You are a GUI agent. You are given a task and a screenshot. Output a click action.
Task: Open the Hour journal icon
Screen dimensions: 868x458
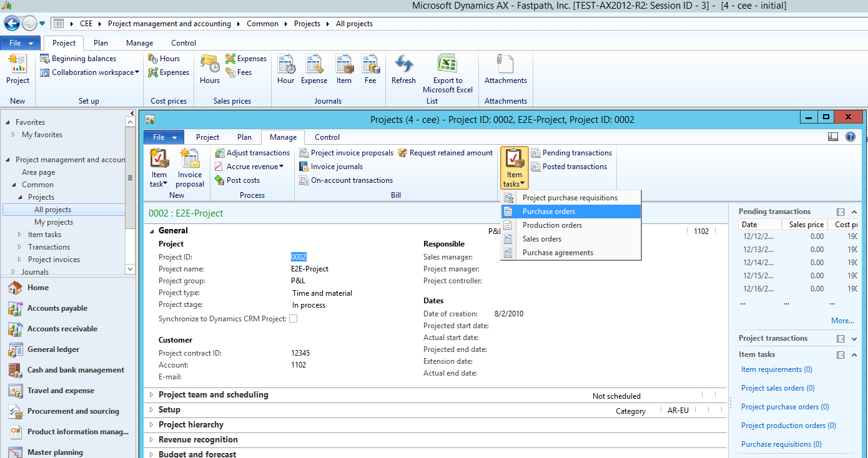pos(286,69)
